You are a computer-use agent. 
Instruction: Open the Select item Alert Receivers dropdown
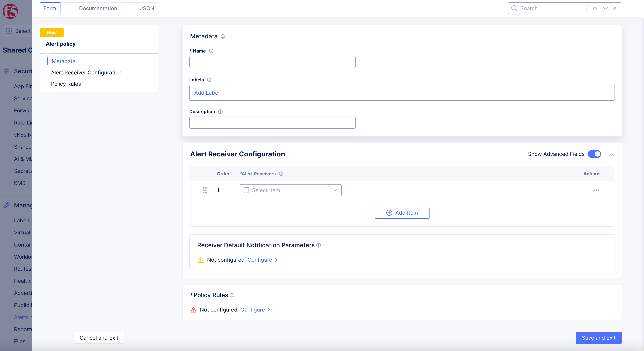pyautogui.click(x=290, y=190)
